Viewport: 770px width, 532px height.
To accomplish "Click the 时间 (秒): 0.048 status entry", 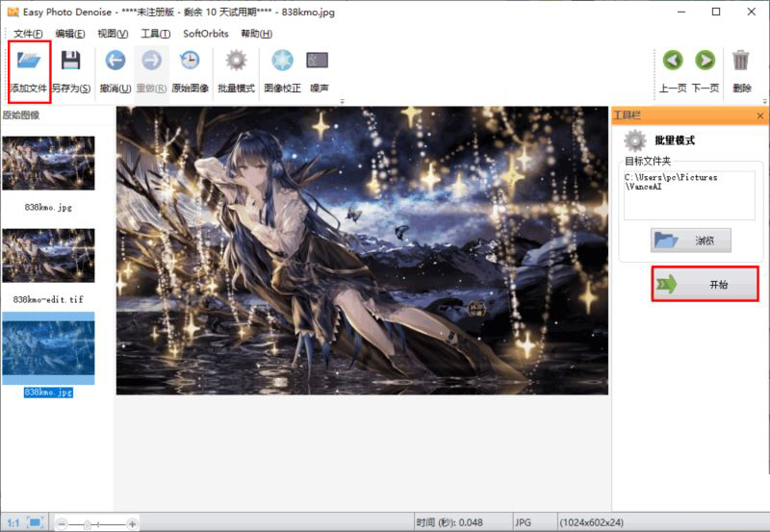I will (449, 522).
